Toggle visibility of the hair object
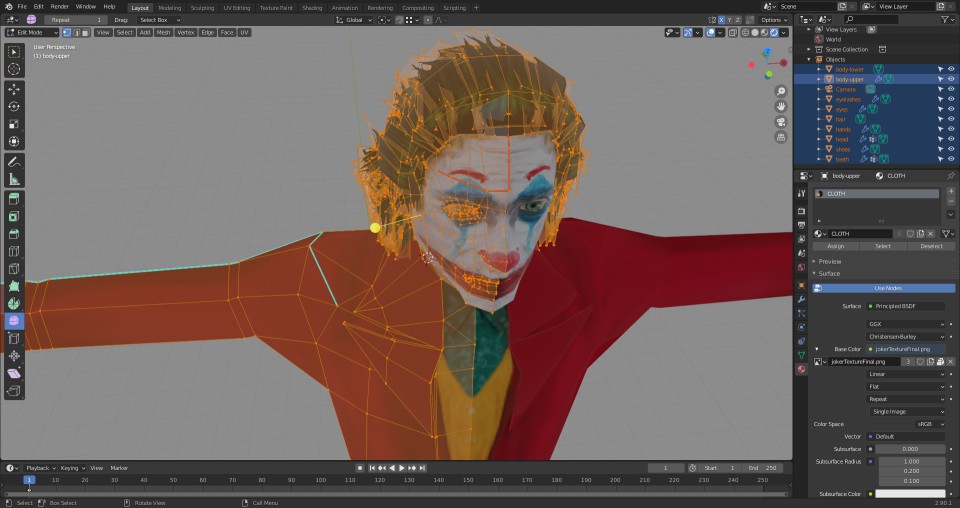Image resolution: width=960 pixels, height=508 pixels. coord(951,119)
